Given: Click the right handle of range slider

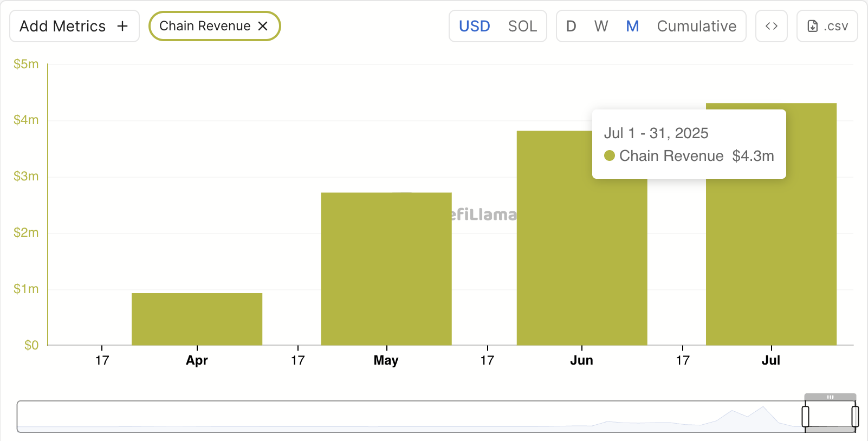Looking at the screenshot, I should coord(855,417).
